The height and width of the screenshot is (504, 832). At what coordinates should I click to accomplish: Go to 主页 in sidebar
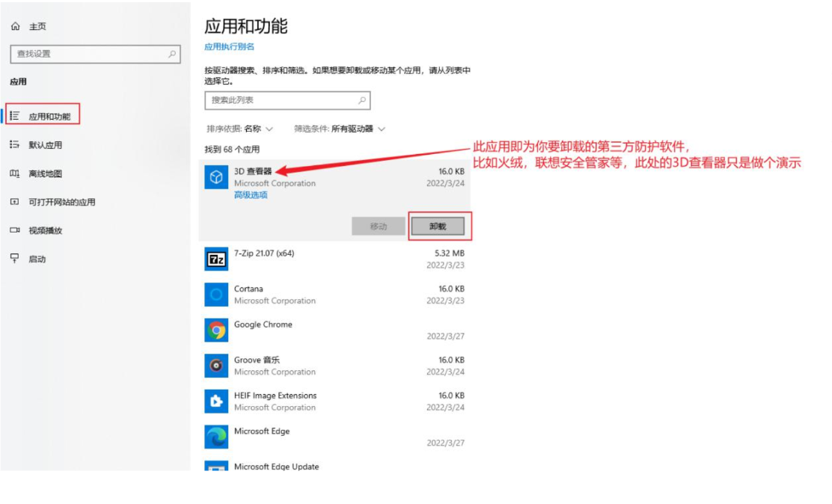pyautogui.click(x=37, y=26)
